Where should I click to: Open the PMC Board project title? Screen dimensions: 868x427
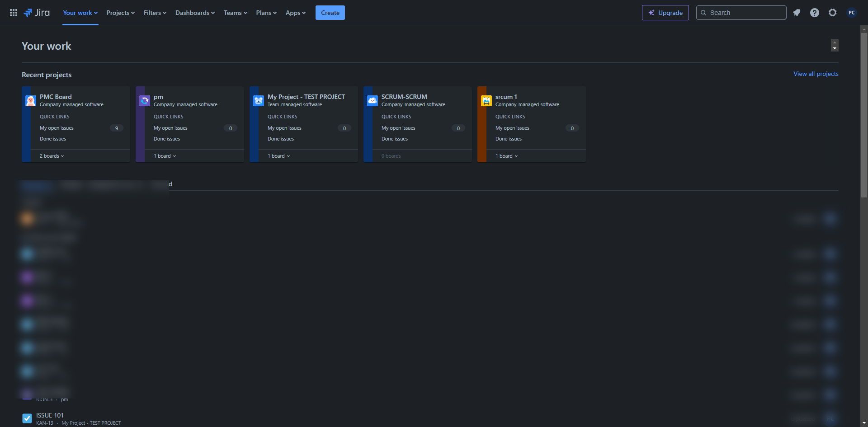[x=56, y=97]
